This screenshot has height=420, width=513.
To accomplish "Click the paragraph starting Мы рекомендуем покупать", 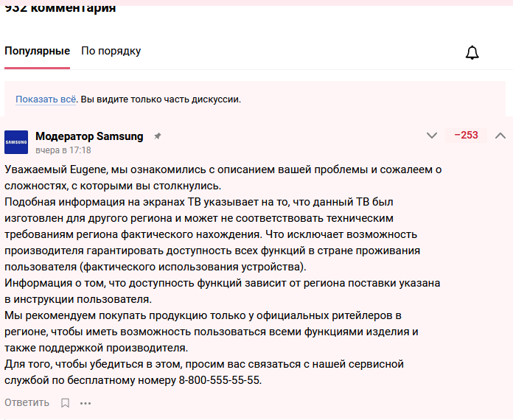I will (x=210, y=332).
